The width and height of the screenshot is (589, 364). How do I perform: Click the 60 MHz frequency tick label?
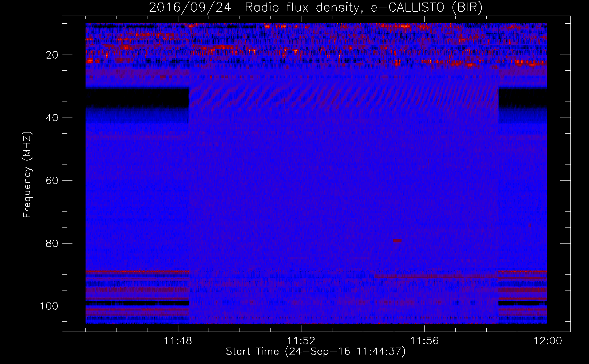point(52,181)
